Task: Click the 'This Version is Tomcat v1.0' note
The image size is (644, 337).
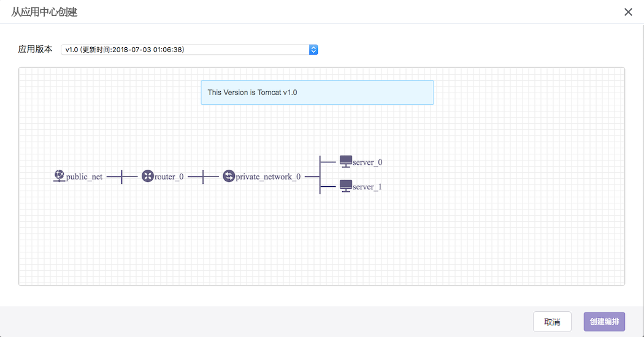Action: [x=317, y=93]
